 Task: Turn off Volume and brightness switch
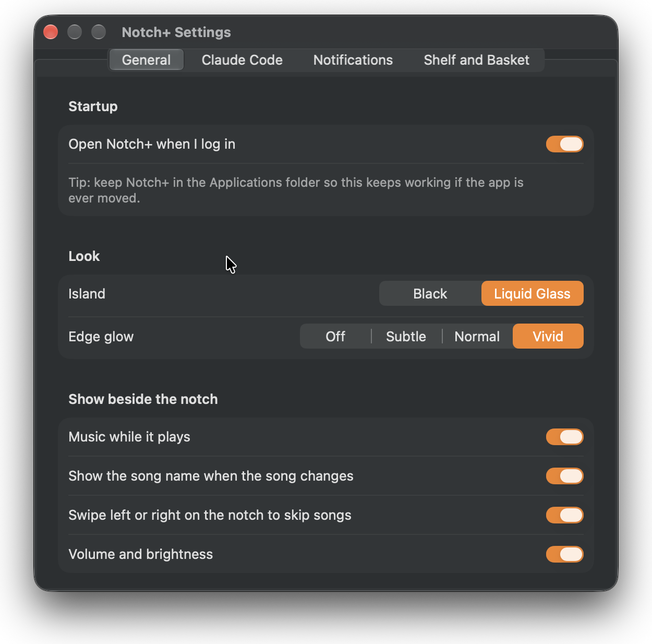(x=564, y=554)
